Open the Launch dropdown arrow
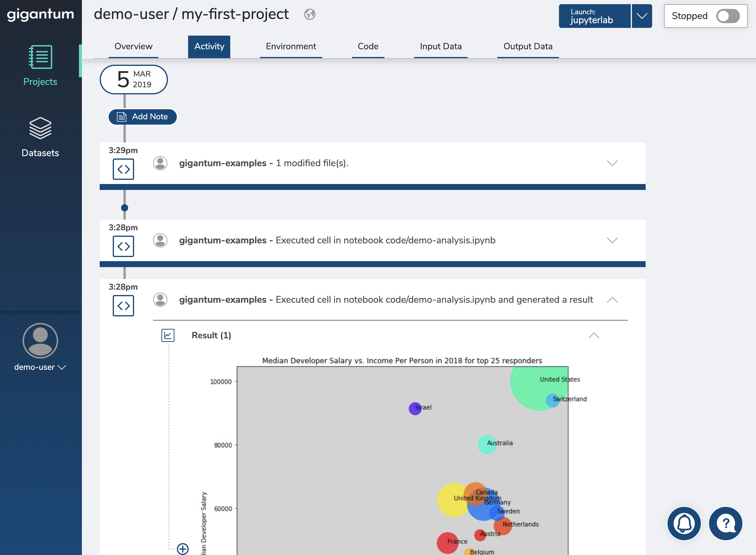 (641, 16)
